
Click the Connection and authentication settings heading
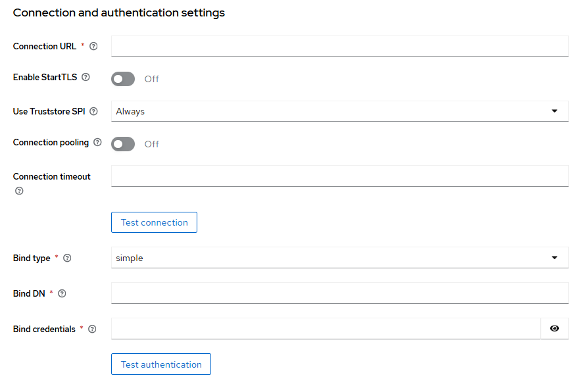pos(119,13)
